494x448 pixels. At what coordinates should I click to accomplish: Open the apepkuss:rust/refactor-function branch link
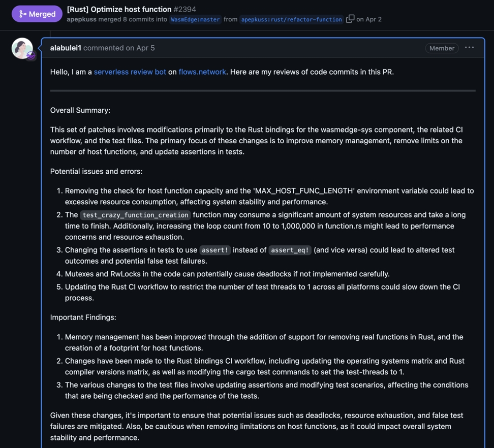click(291, 19)
